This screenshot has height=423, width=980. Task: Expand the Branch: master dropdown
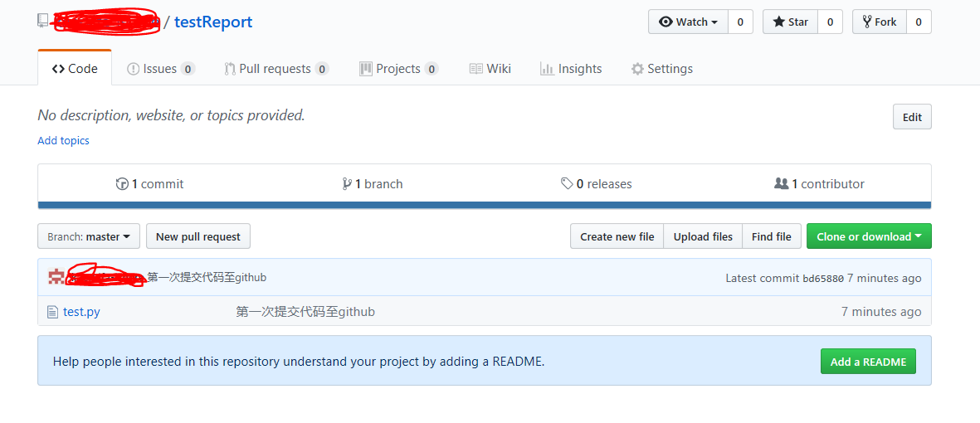coord(89,236)
